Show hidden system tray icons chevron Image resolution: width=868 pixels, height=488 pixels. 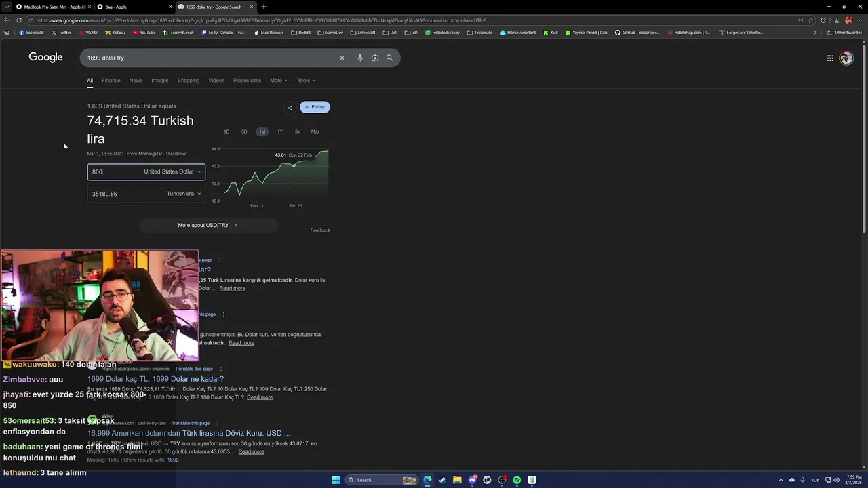pos(782,480)
